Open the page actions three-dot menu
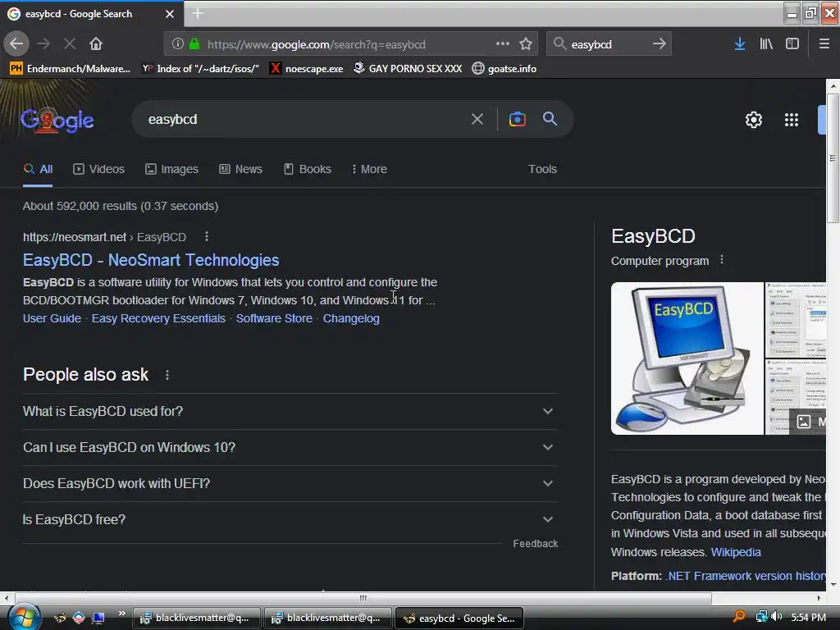840x630 pixels. 503,44
